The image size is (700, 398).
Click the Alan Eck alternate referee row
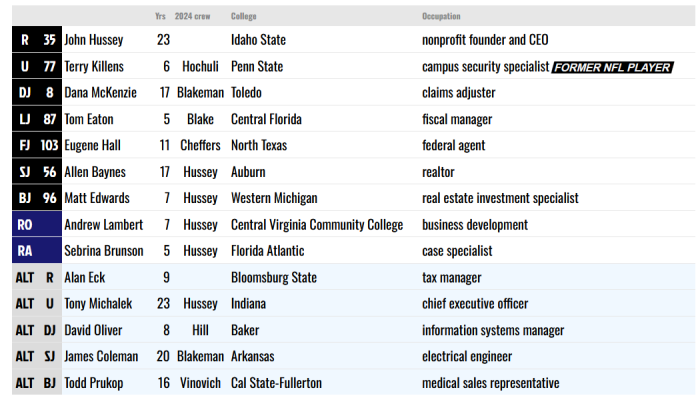click(x=354, y=277)
